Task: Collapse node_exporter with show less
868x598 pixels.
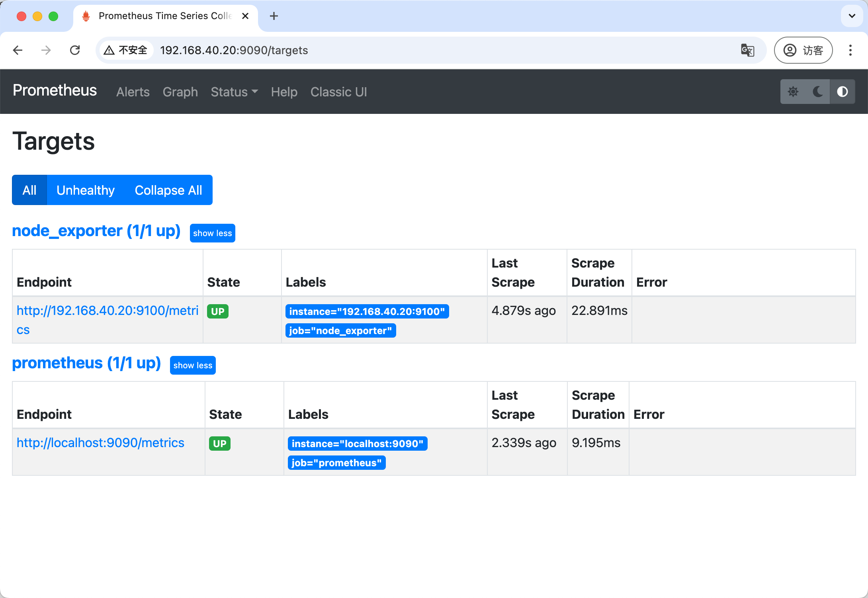Action: 212,233
